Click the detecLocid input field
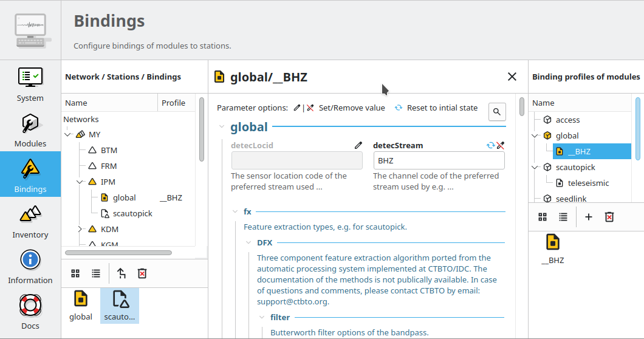 (296, 160)
